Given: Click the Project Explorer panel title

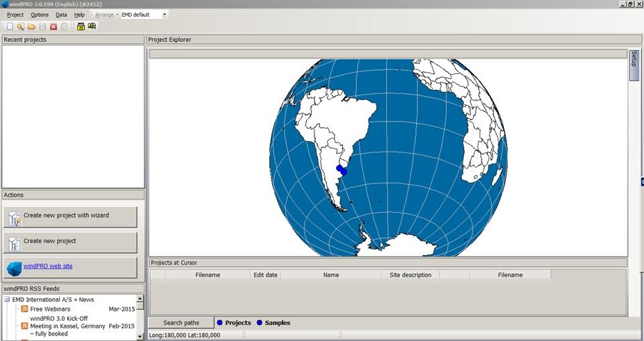Looking at the screenshot, I should 169,40.
